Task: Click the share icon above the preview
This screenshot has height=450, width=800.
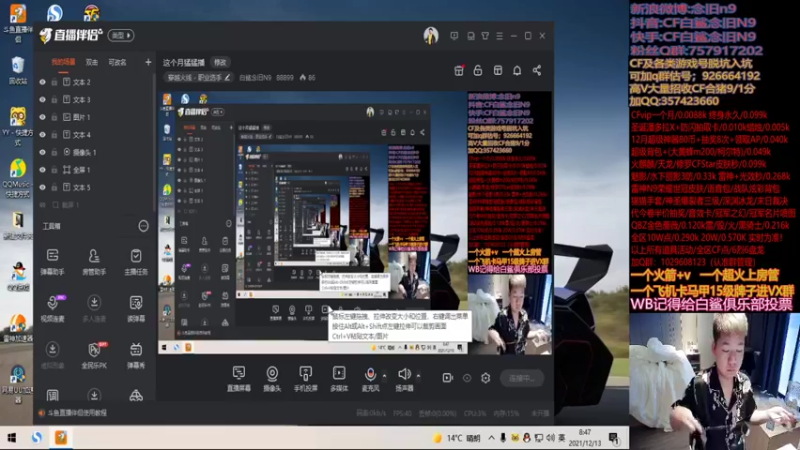Action: coord(537,70)
